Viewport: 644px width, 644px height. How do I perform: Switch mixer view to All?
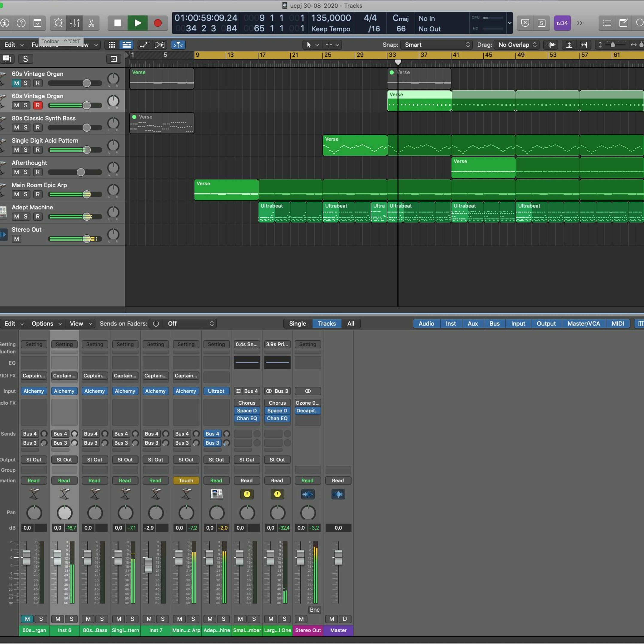tap(350, 323)
